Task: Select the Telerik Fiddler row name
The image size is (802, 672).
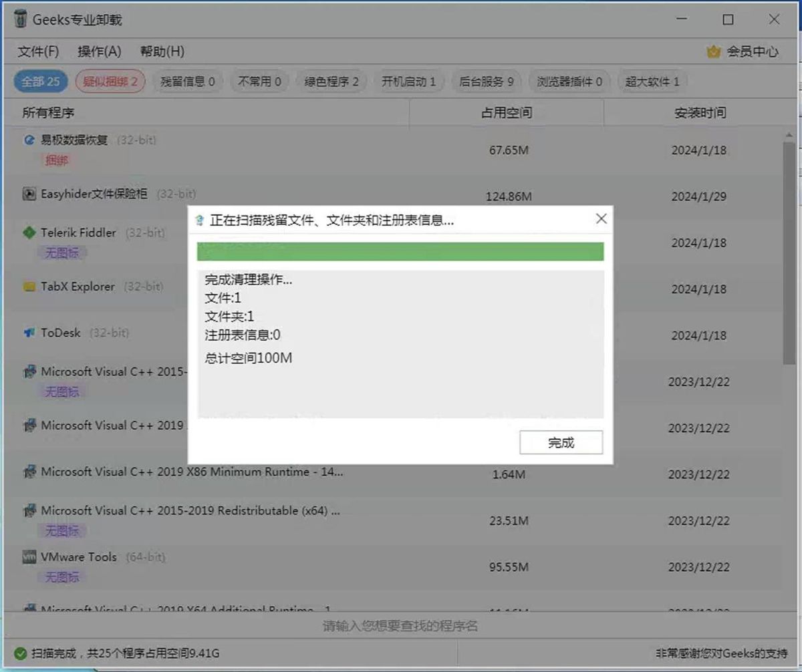Action: 78,232
